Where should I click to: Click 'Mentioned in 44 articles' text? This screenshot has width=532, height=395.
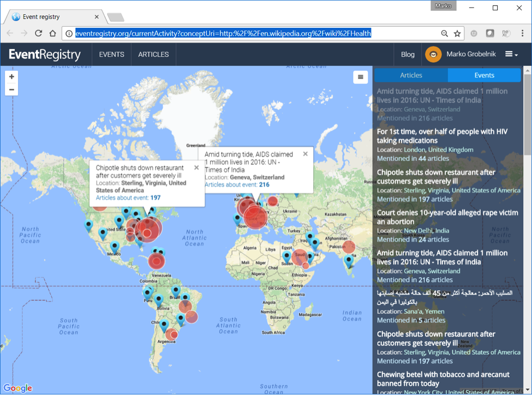point(413,158)
